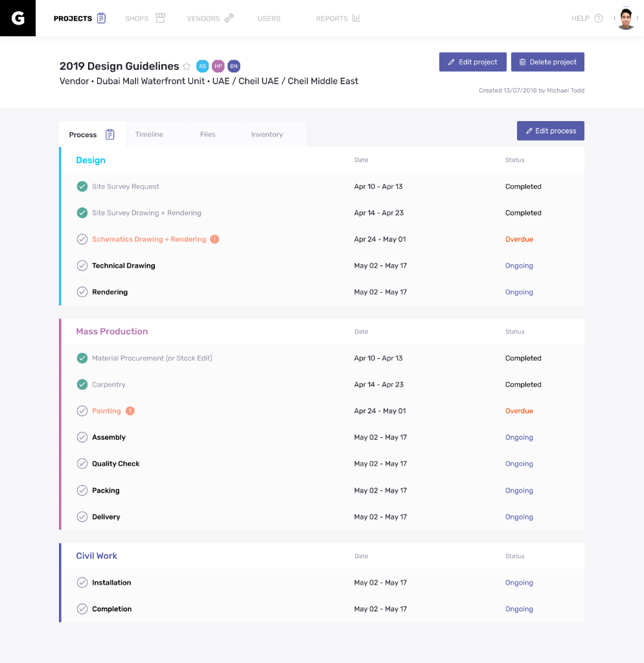The height and width of the screenshot is (663, 644).
Task: Click the Completed status for Carpentry
Action: [523, 385]
